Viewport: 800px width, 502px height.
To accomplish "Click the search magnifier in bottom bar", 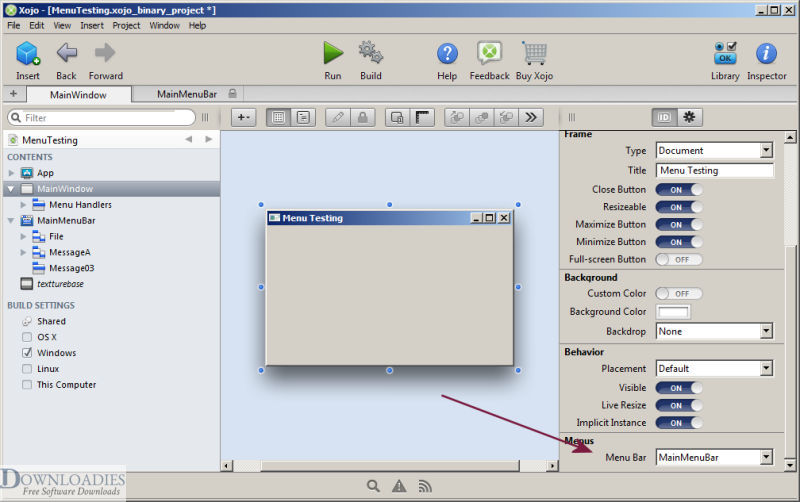I will click(x=373, y=486).
